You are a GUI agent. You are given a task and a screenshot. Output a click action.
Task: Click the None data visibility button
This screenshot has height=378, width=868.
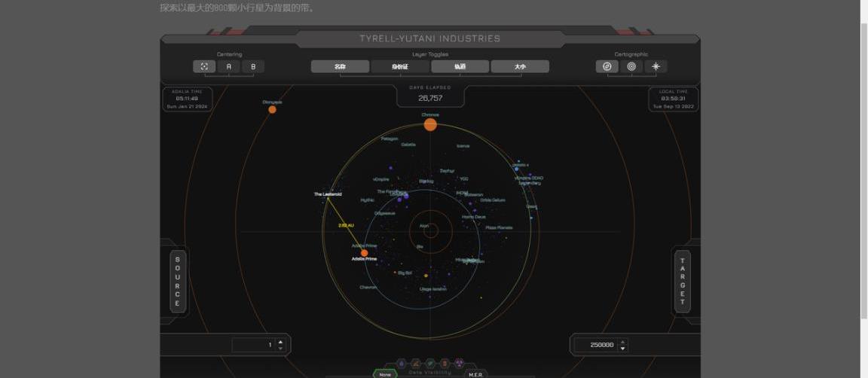click(385, 375)
